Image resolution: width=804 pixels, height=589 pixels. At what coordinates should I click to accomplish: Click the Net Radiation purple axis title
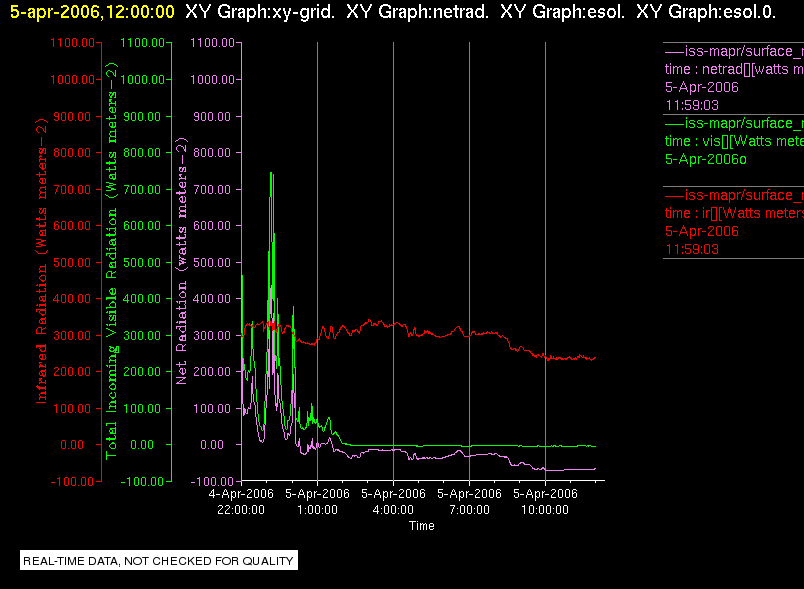click(x=182, y=261)
